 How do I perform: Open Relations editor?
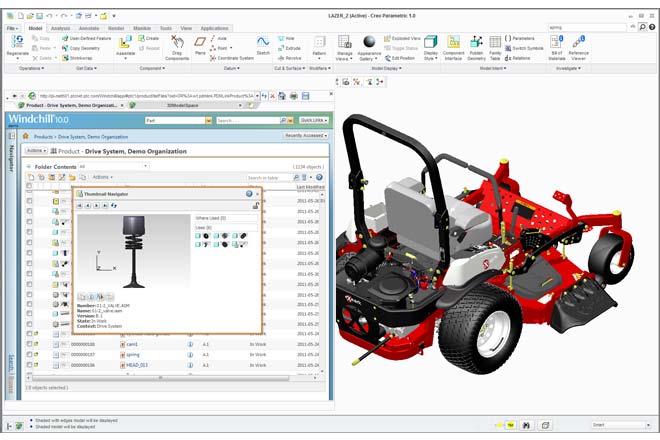click(x=517, y=58)
